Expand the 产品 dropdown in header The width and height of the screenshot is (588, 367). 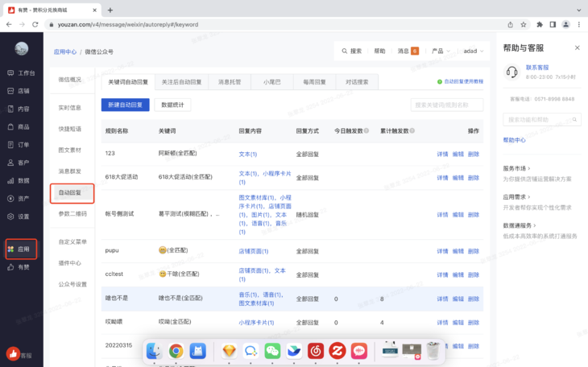441,51
